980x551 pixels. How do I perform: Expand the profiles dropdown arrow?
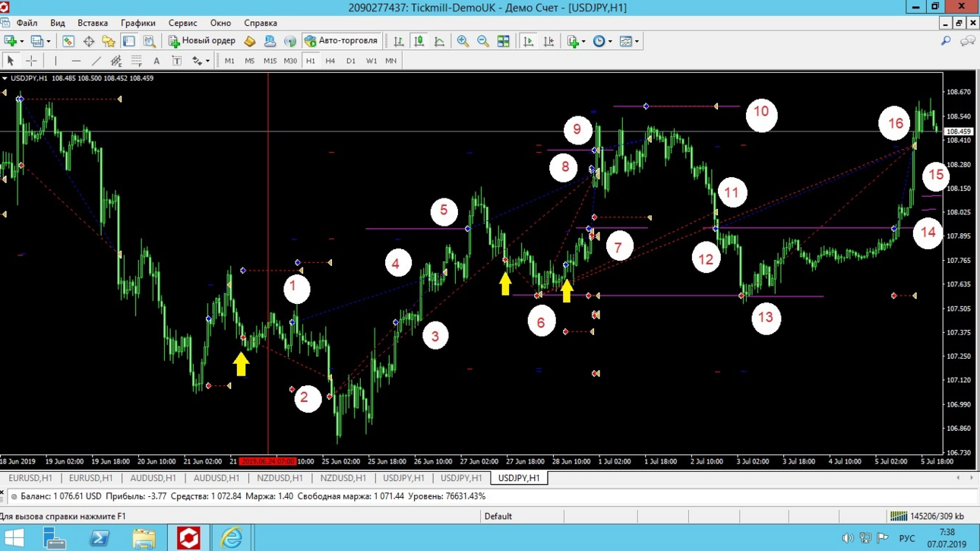48,41
